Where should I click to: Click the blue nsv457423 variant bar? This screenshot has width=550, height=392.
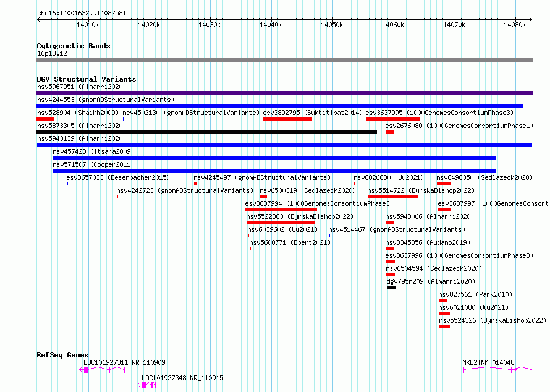274,158
